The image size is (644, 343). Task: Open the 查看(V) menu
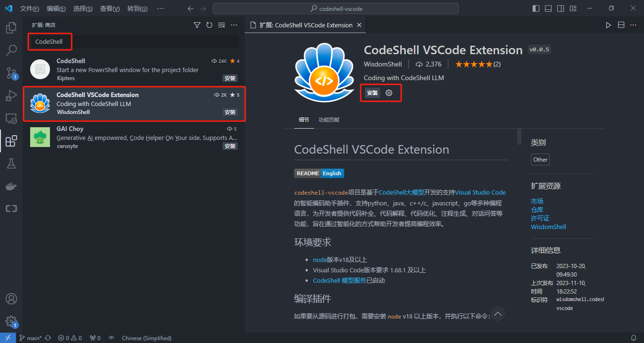[x=110, y=8]
